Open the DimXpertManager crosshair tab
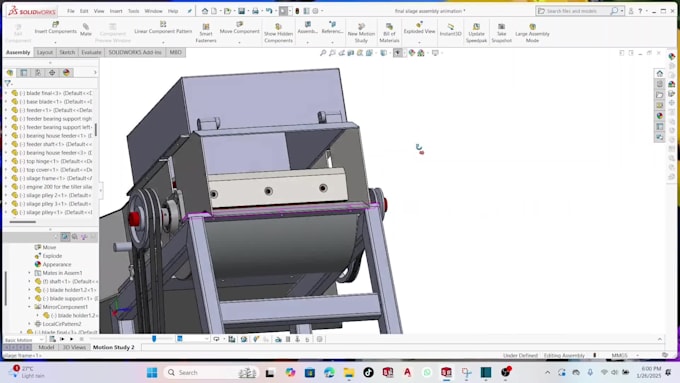This screenshot has height=383, width=680. click(x=52, y=72)
